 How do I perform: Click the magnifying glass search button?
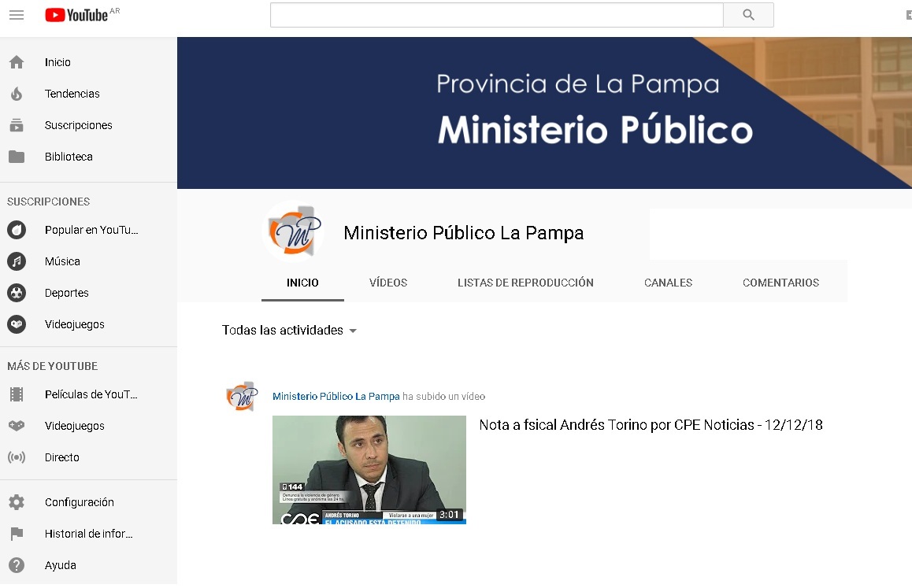coord(748,15)
